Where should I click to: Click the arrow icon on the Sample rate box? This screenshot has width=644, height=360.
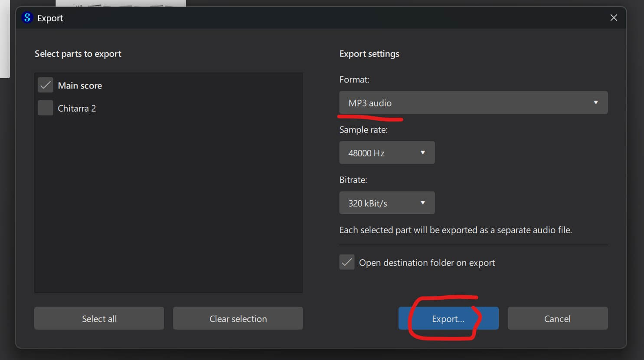(422, 153)
